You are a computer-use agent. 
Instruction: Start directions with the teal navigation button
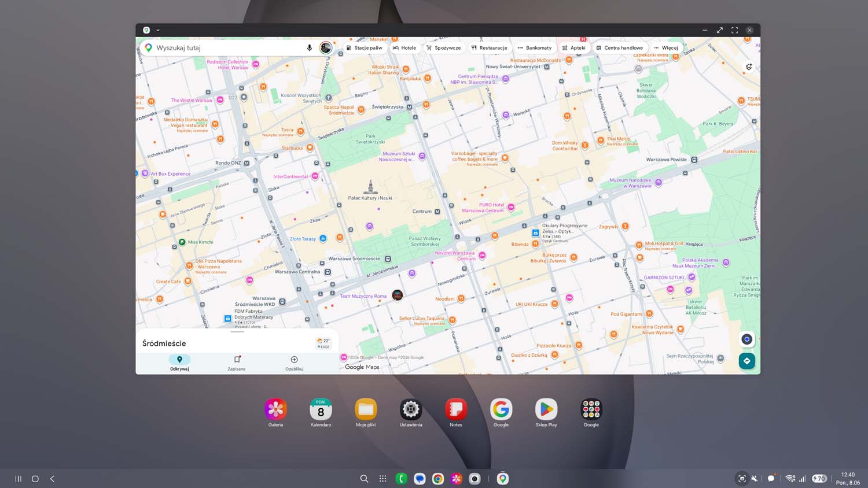pos(746,361)
